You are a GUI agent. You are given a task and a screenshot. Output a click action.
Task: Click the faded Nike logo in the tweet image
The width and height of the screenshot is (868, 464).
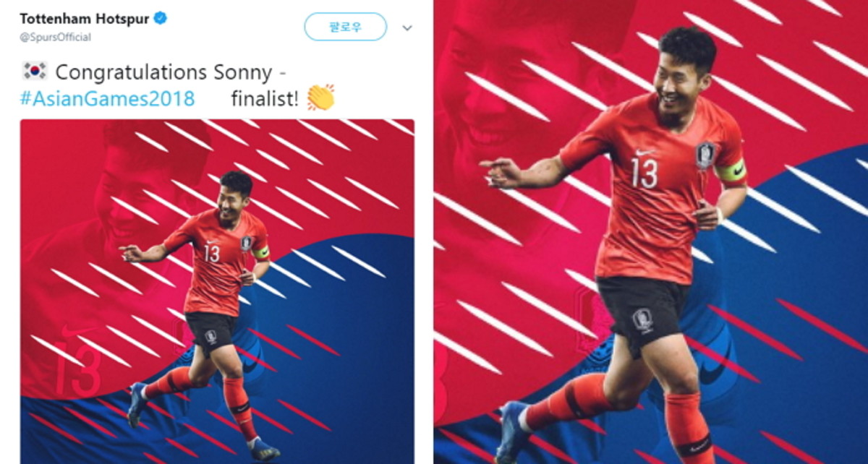click(80, 332)
